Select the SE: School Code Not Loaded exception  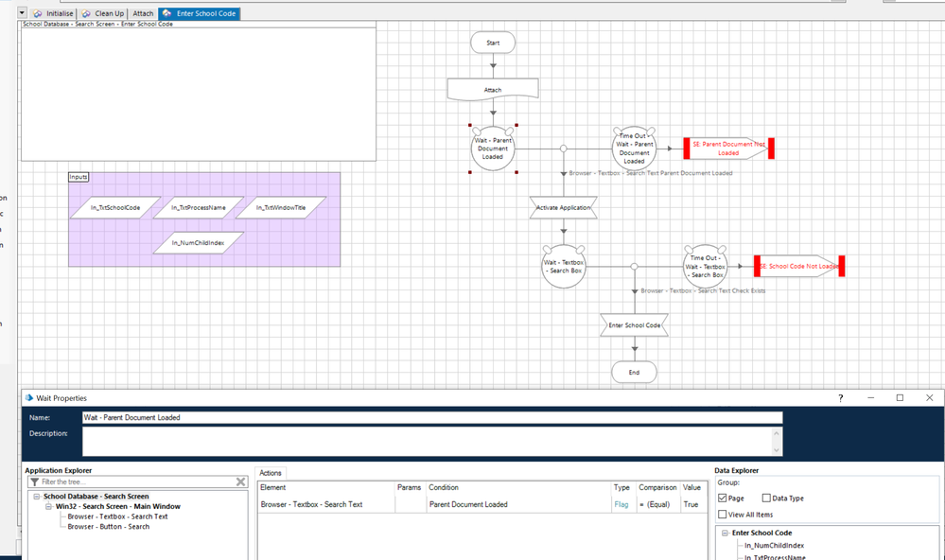click(x=798, y=266)
